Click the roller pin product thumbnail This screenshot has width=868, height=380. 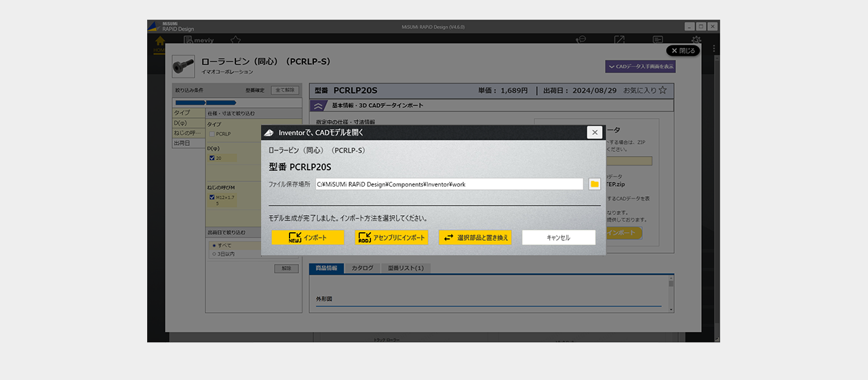[183, 66]
